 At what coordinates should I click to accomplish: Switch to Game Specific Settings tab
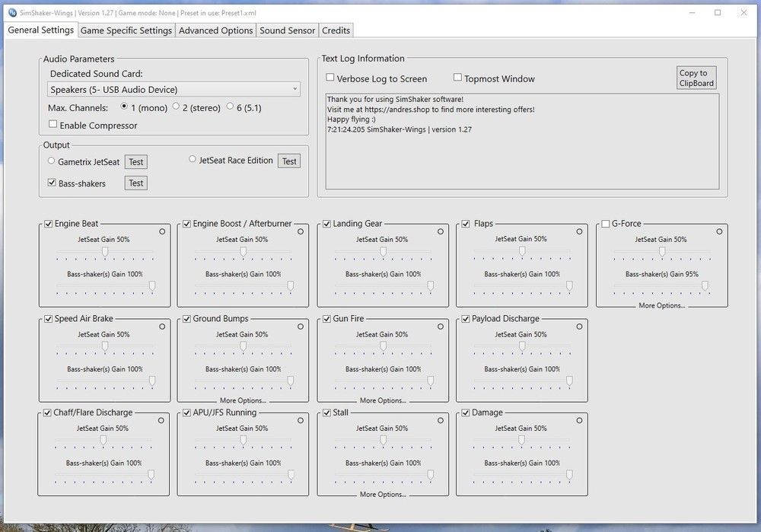coord(126,30)
